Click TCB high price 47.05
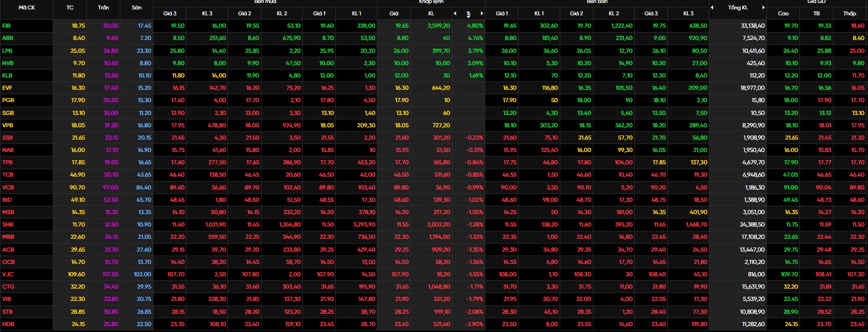868x332 pixels. [791, 175]
